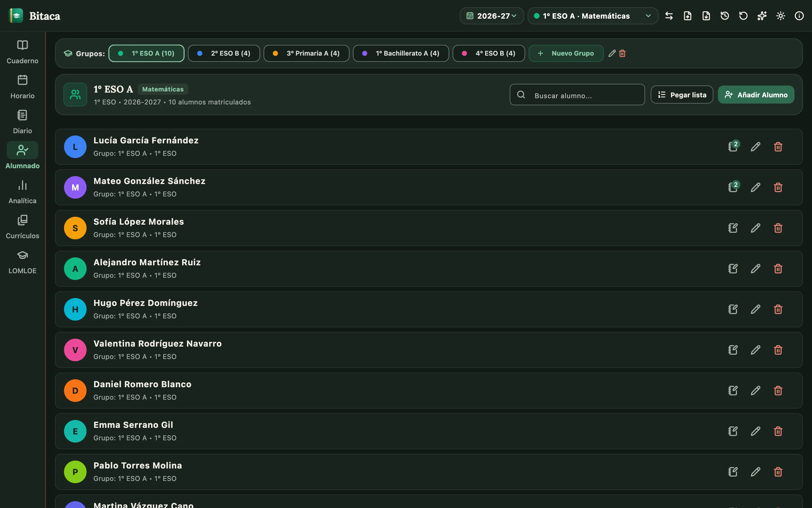Viewport: 812px width, 508px height.
Task: Click the Pegar lista button
Action: pos(682,95)
